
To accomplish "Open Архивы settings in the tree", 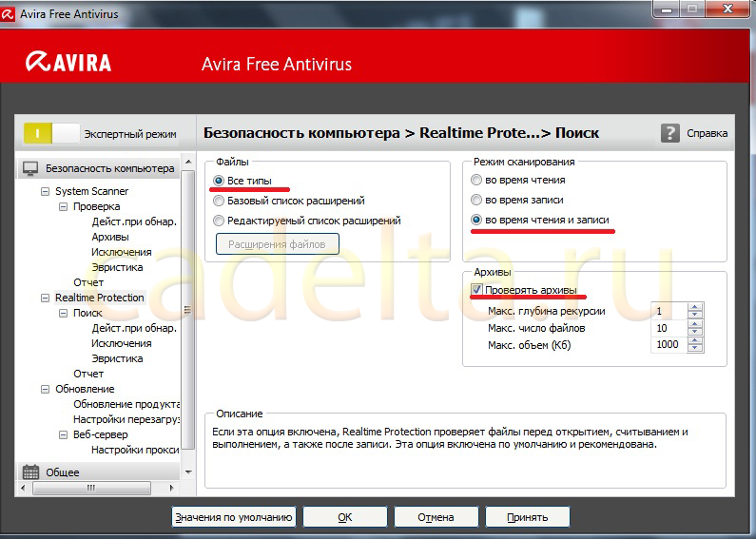I will click(110, 238).
